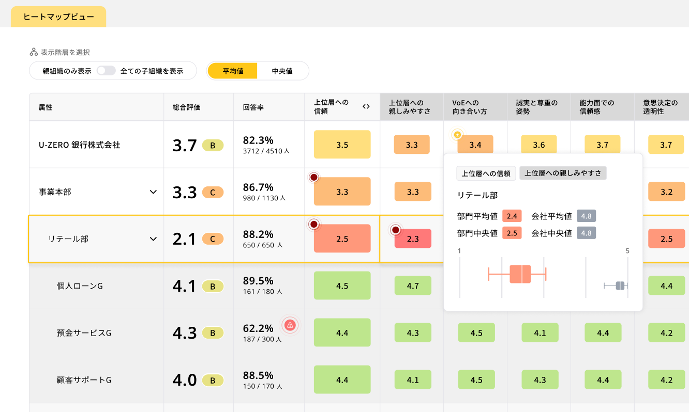The width and height of the screenshot is (690, 412).
Task: Toggle the 全ての子組織を表示 switch
Action: 105,71
